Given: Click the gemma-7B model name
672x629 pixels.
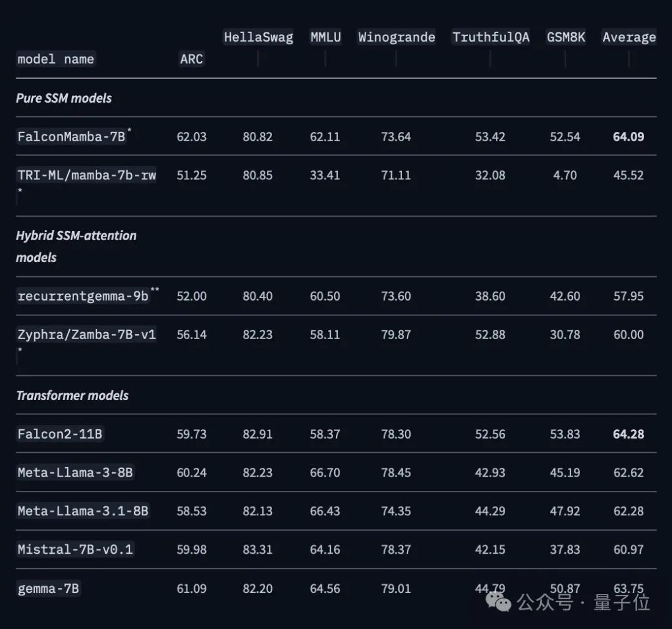Looking at the screenshot, I should coord(49,589).
